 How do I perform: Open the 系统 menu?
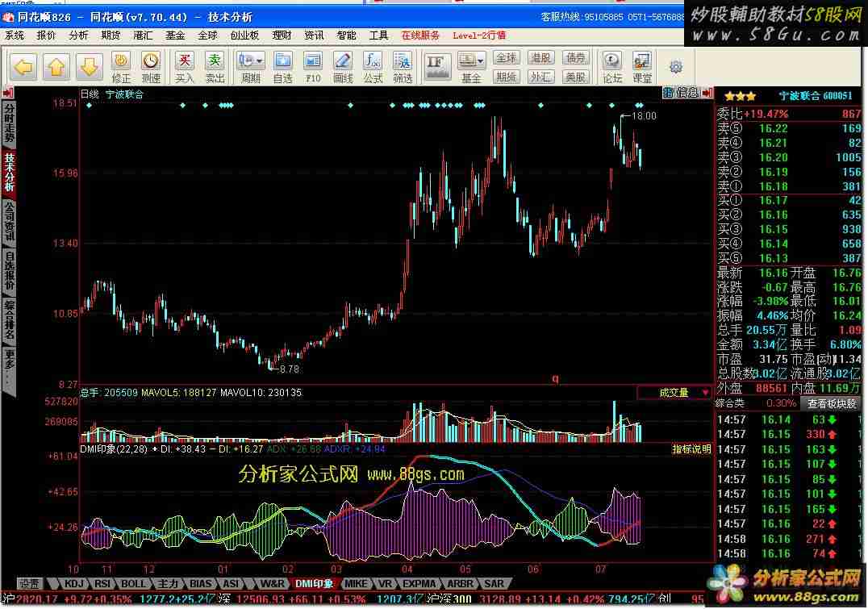[15, 35]
